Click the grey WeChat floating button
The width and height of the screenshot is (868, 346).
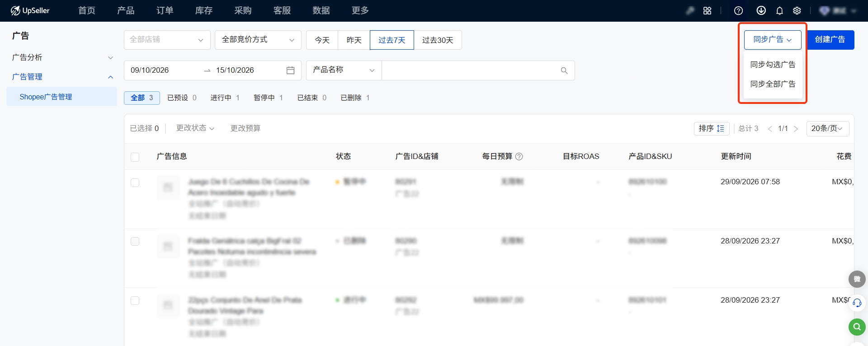click(857, 279)
